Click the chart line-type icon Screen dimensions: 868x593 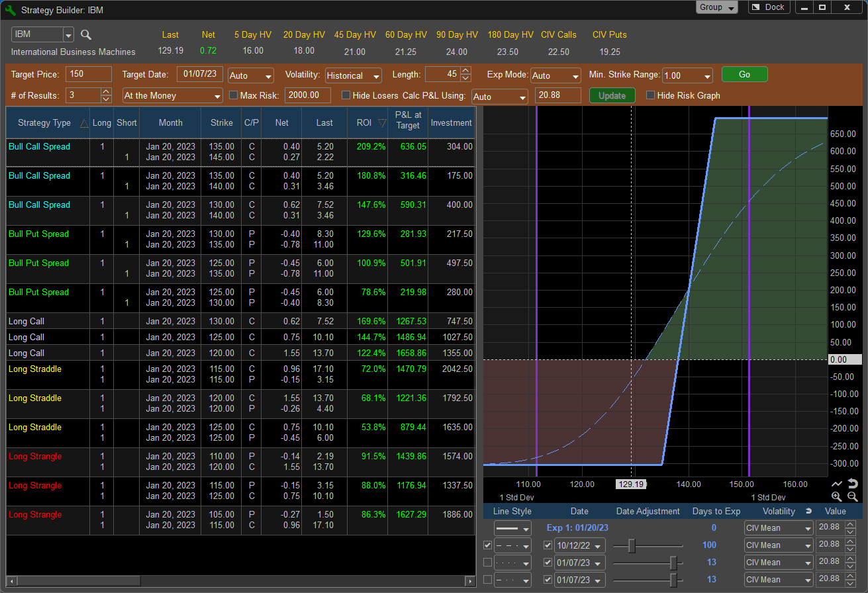tap(837, 484)
